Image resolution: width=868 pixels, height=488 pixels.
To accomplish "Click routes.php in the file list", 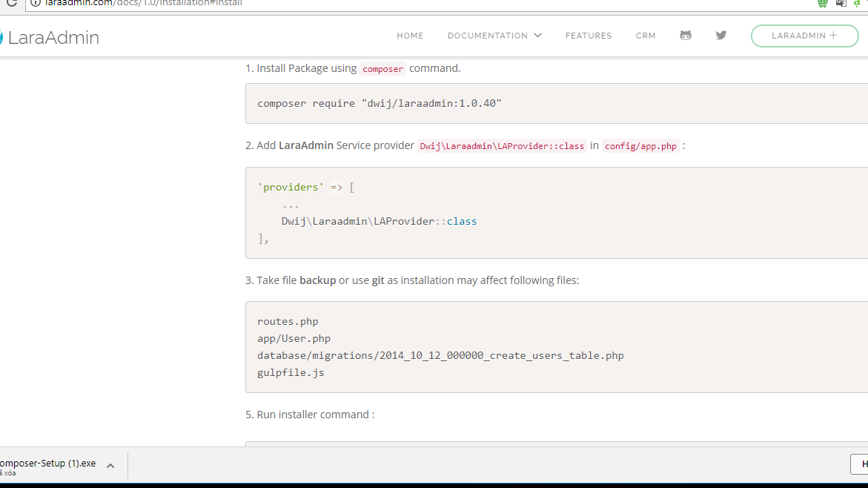I will (x=288, y=321).
